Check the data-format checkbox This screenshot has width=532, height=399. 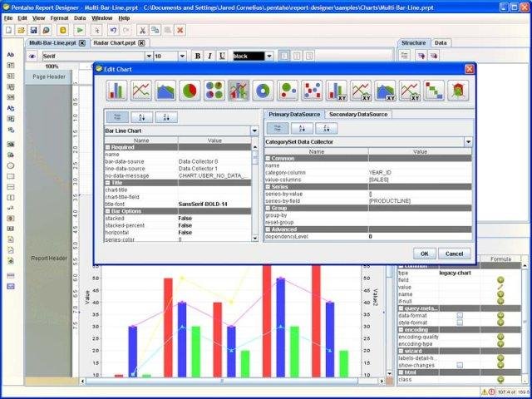(x=460, y=316)
